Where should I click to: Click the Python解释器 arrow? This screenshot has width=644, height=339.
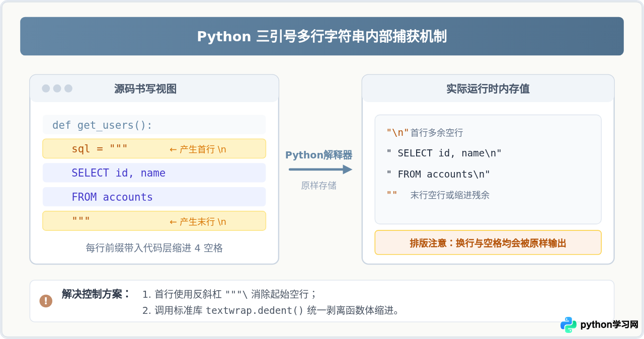pos(320,169)
